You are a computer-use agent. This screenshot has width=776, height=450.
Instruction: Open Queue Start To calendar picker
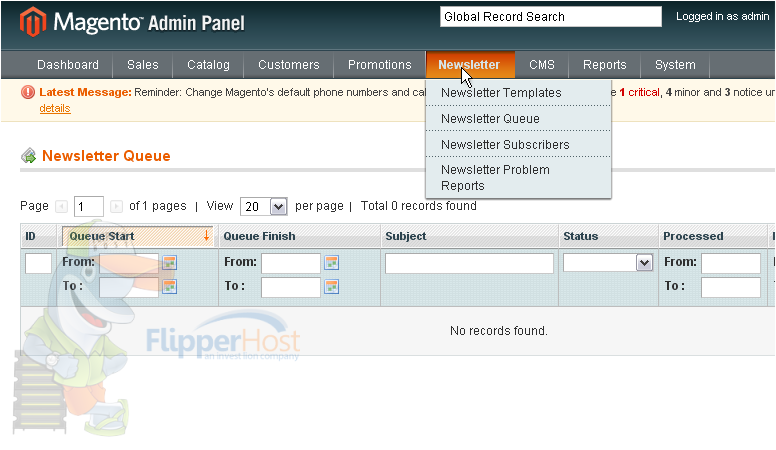tap(170, 287)
